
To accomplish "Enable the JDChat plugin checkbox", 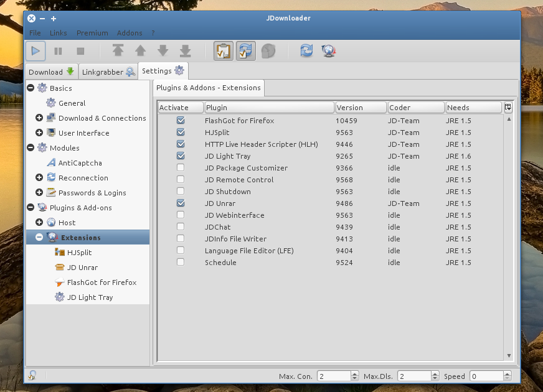I will coord(181,226).
